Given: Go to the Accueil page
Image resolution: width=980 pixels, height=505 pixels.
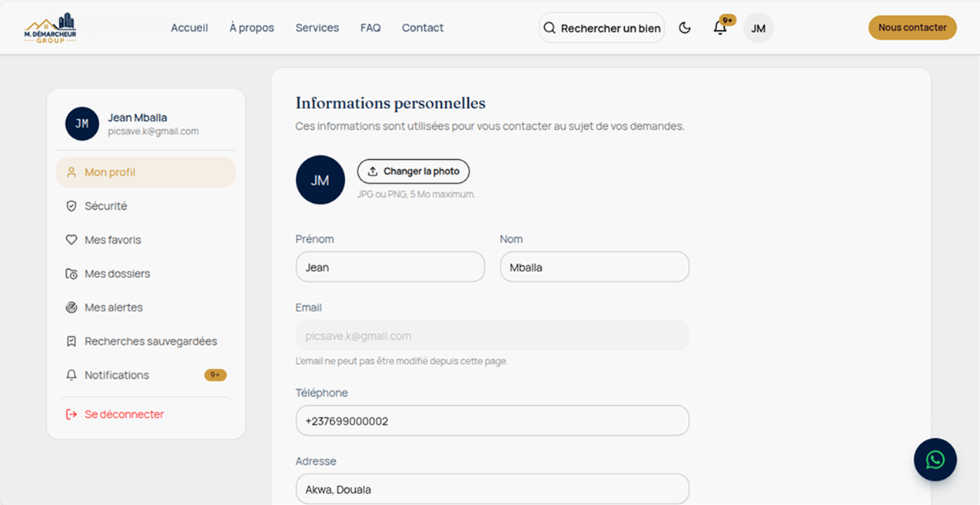Looking at the screenshot, I should (x=189, y=28).
